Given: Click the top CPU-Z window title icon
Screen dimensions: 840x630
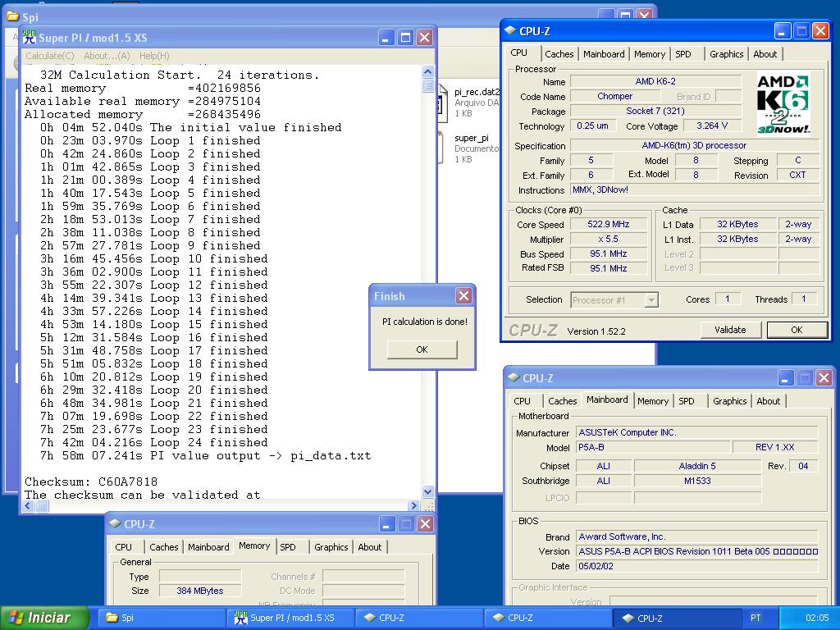Looking at the screenshot, I should pos(510,31).
